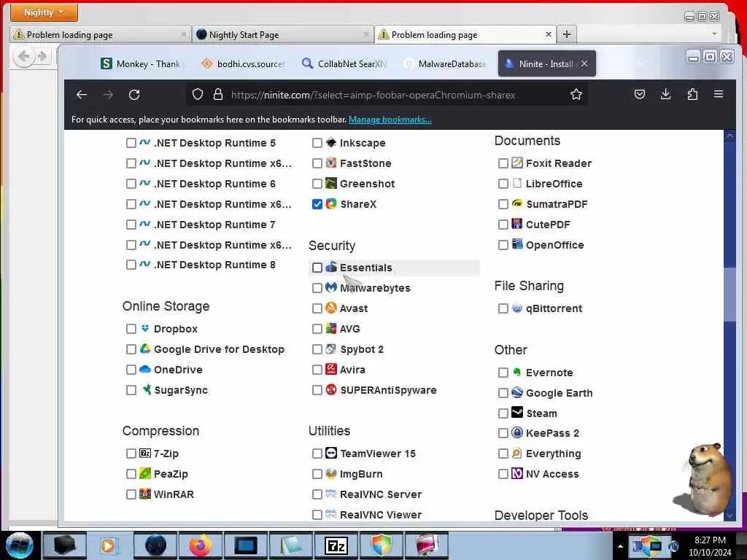
Task: Click the Windows Start orb
Action: click(x=20, y=545)
